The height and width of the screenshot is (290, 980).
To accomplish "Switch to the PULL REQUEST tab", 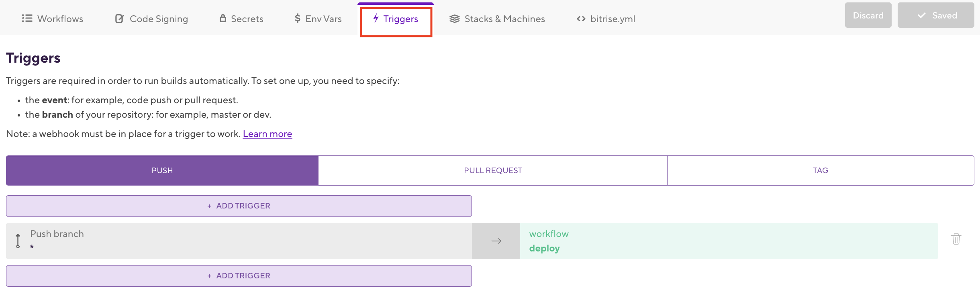I will tap(493, 171).
